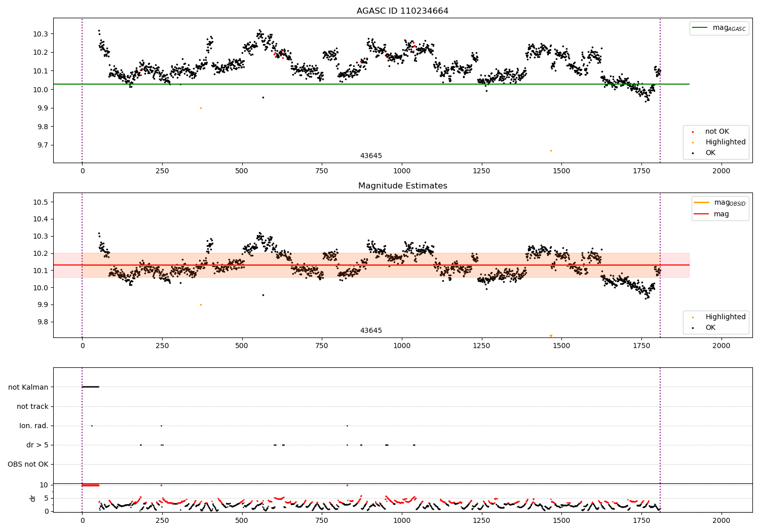
Task: Click the '2000' x-tick in the bottom panel
Action: point(721,520)
